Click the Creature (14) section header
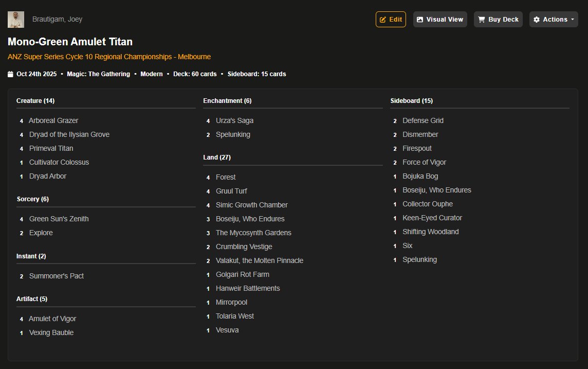 (35, 100)
